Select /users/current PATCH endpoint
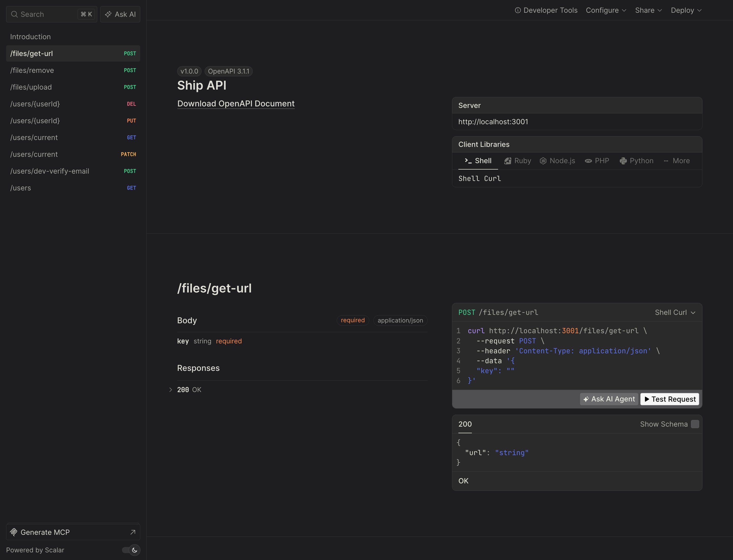This screenshot has height=560, width=733. pos(73,154)
